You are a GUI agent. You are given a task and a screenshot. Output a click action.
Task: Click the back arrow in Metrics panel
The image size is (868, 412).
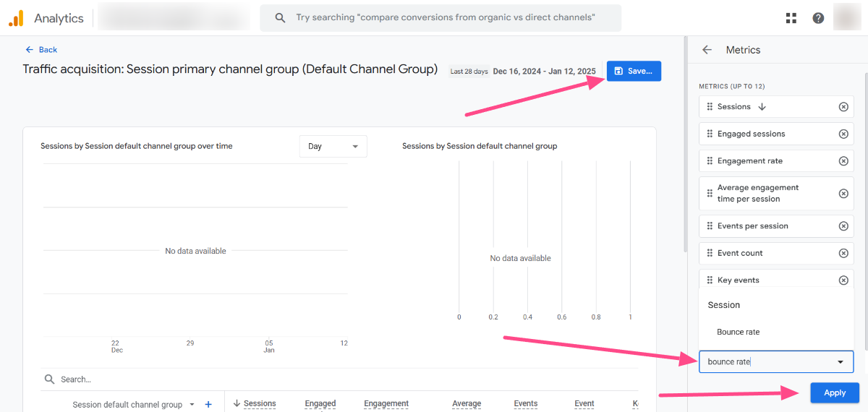coord(707,50)
